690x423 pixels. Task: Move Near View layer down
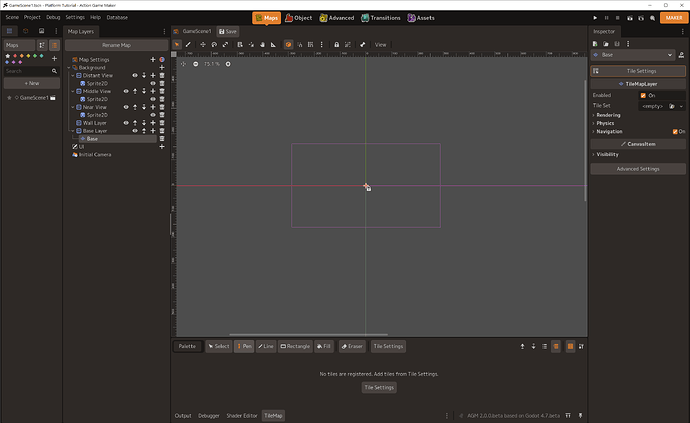coord(144,107)
